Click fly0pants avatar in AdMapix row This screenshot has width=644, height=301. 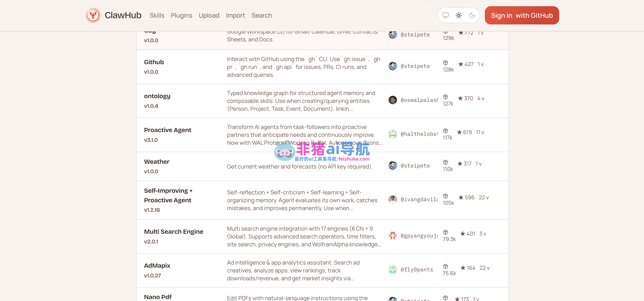point(393,270)
